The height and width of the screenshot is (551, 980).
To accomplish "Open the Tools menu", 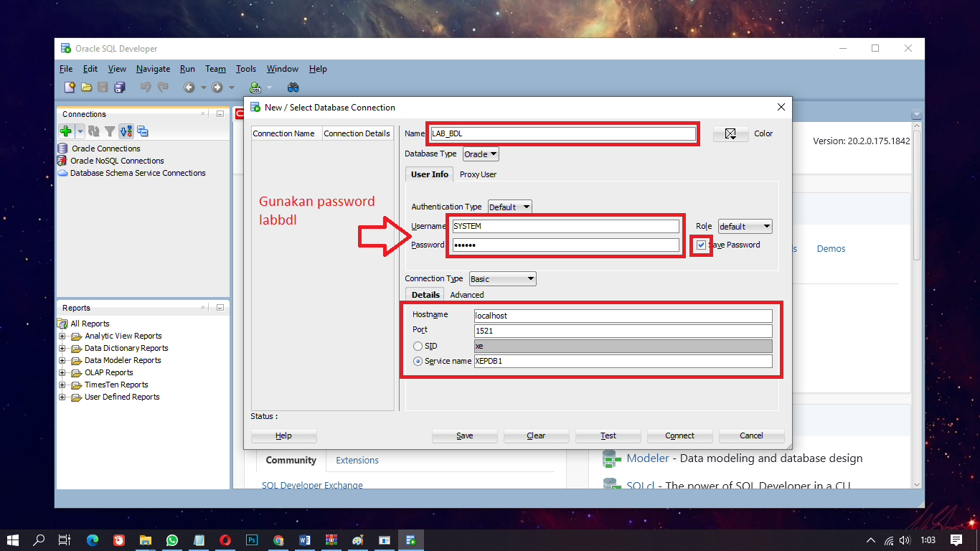I will 245,69.
